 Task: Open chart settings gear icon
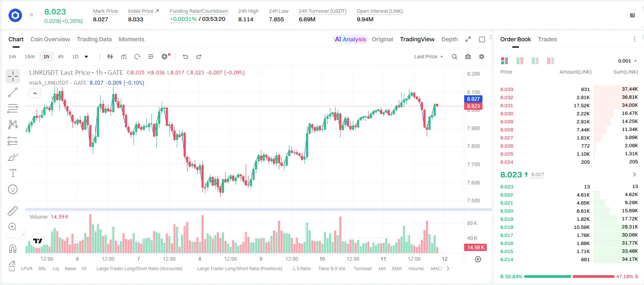[x=482, y=57]
